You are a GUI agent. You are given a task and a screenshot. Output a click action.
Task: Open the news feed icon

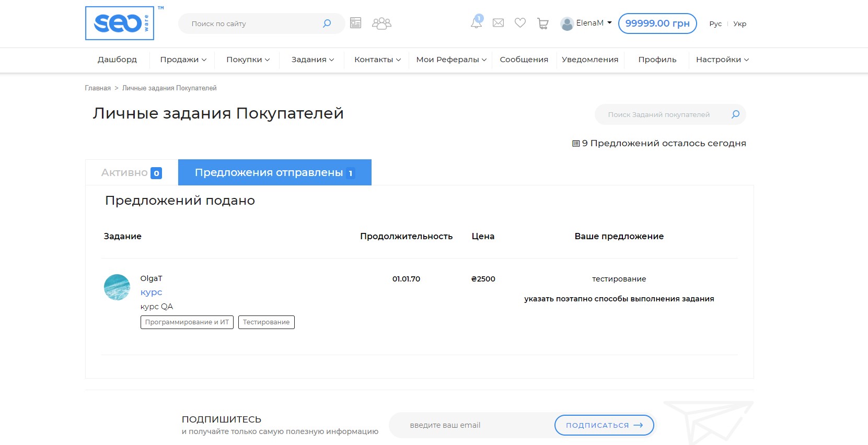[356, 23]
